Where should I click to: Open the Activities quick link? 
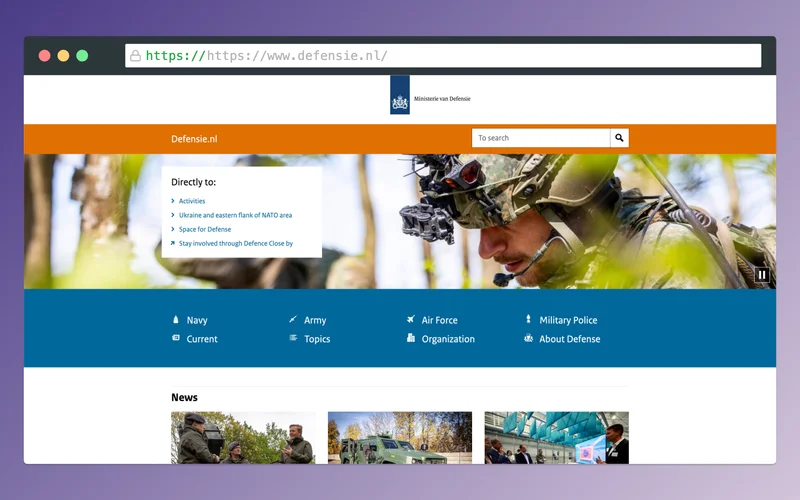click(192, 201)
